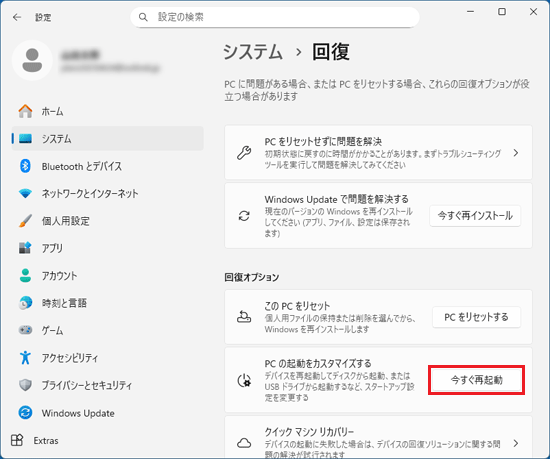Open ホーム in the sidebar
Viewport: 550px width, 459px height.
(107, 111)
